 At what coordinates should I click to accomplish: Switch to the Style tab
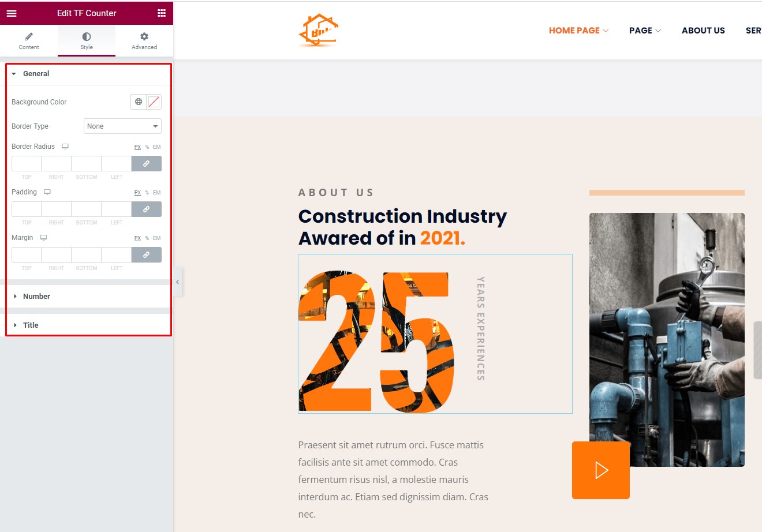point(87,41)
